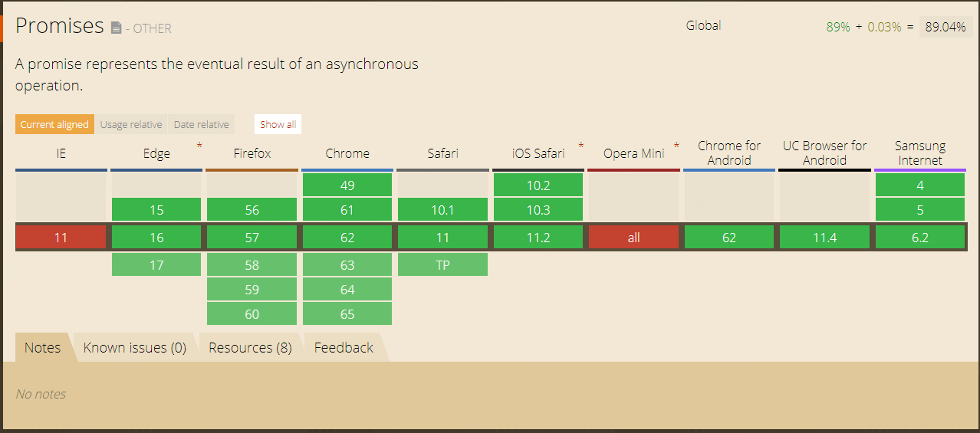Open the Notes tab
Viewport: 980px width, 433px height.
pyautogui.click(x=42, y=347)
